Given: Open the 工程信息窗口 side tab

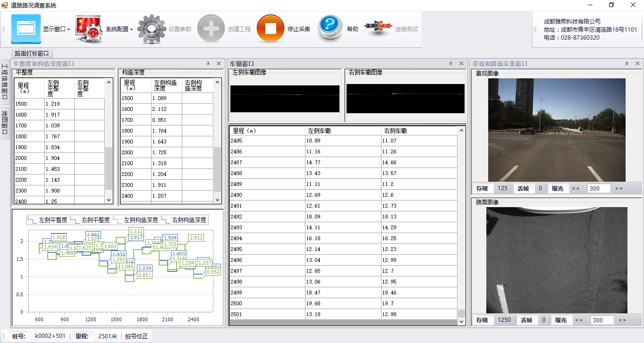Looking at the screenshot, I should [x=4, y=82].
